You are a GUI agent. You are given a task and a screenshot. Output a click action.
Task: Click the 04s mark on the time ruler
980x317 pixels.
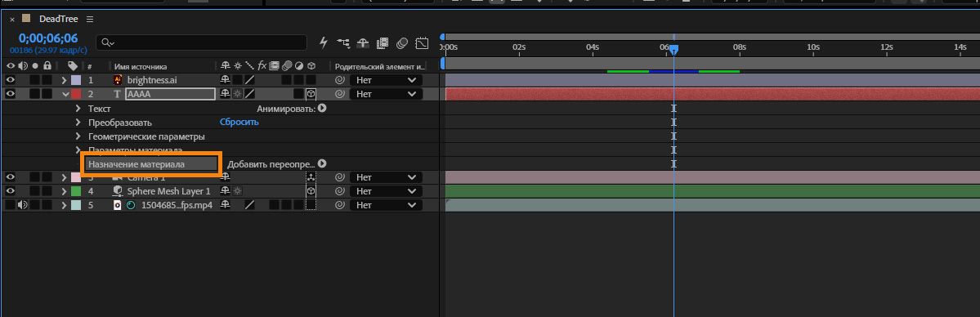[x=593, y=47]
